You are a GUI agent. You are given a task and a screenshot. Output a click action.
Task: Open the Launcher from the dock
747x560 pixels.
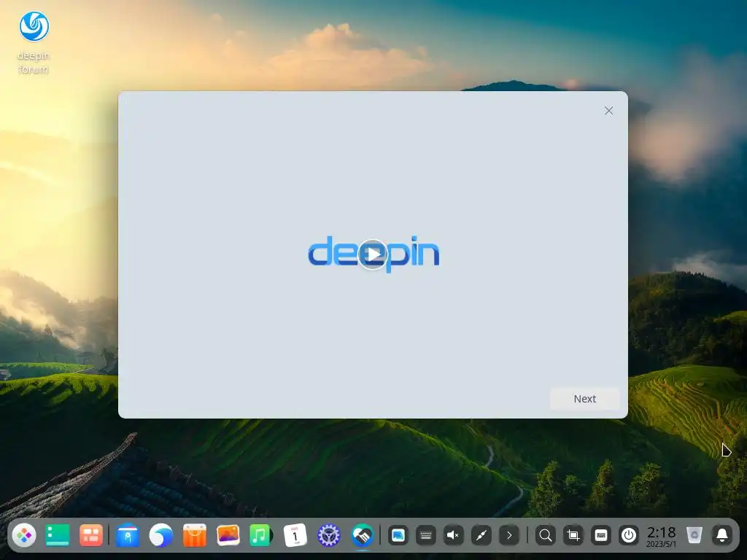tap(24, 535)
